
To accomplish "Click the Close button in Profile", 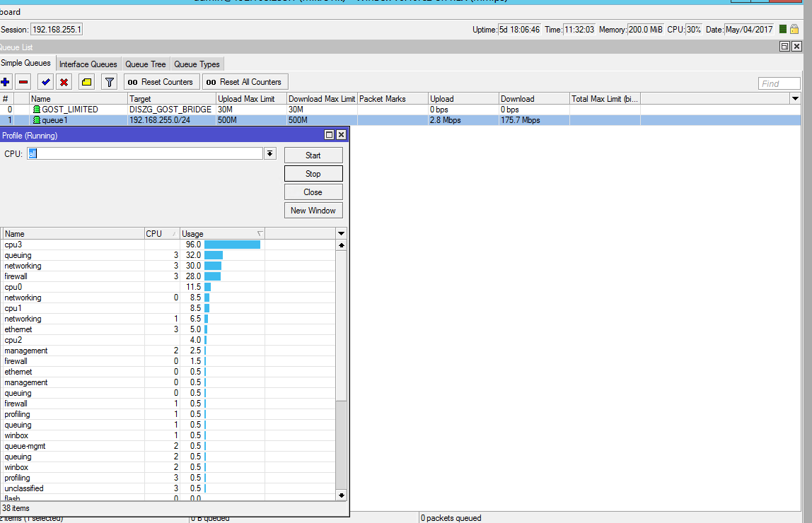I will (313, 192).
